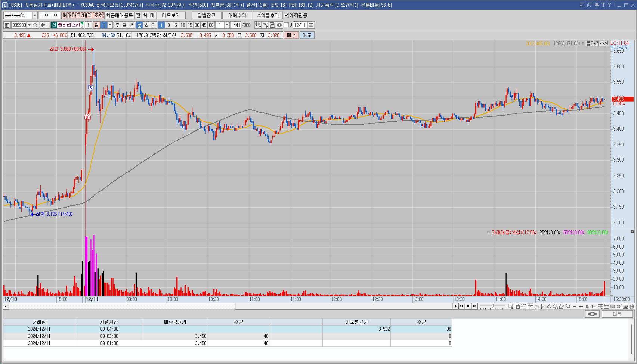Select the 년 yearly period toggle
This screenshot has height=364, width=637.
(x=131, y=25)
